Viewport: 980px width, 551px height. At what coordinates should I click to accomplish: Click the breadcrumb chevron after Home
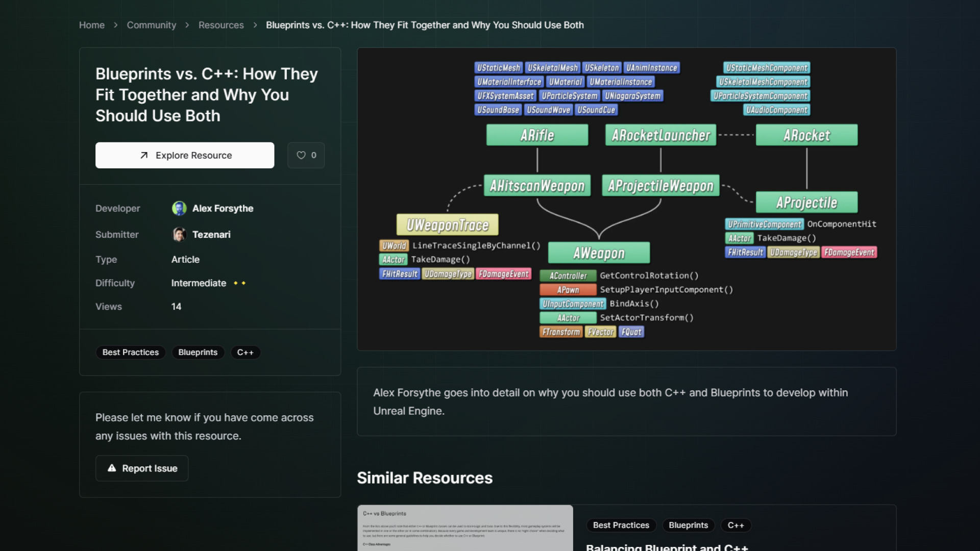click(115, 24)
